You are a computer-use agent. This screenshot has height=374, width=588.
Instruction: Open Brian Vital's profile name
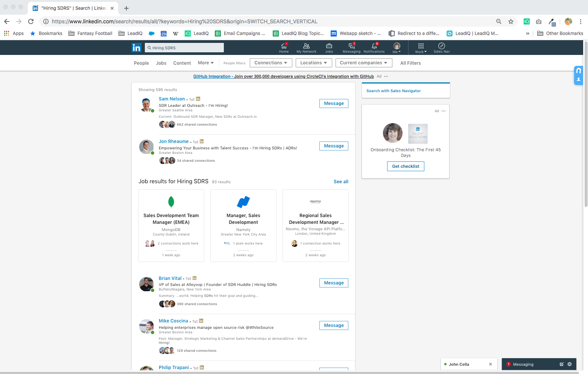(170, 278)
